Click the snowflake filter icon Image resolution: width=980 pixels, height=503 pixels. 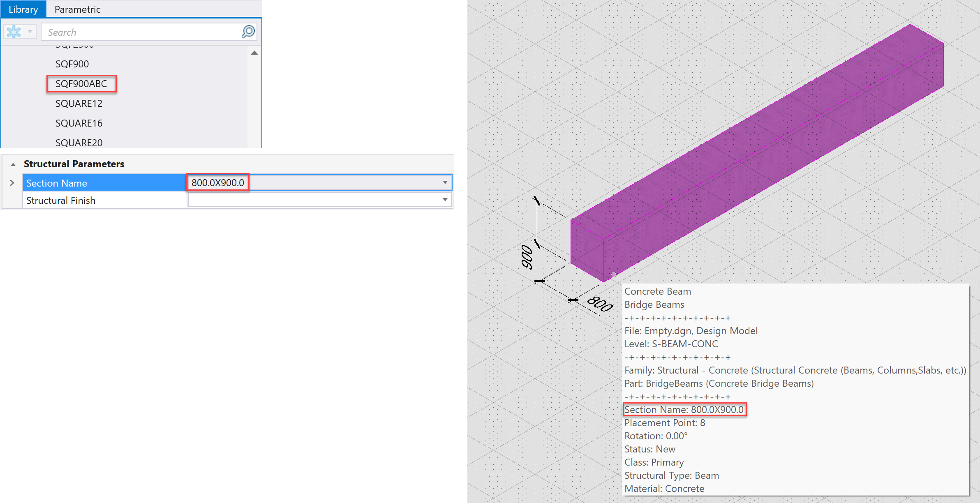14,32
